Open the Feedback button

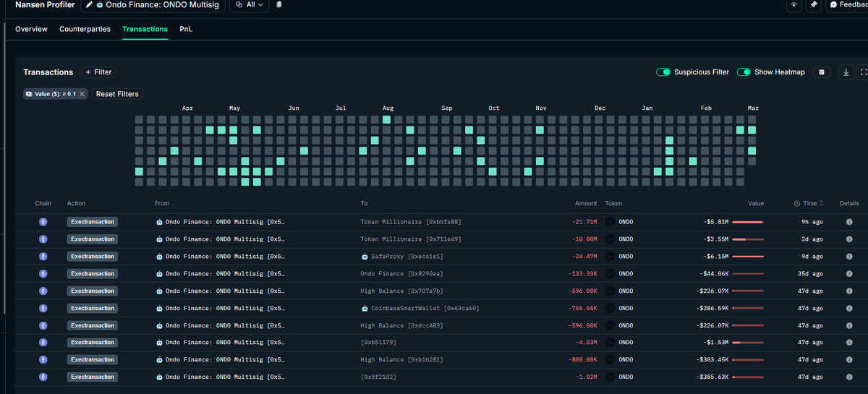point(847,4)
